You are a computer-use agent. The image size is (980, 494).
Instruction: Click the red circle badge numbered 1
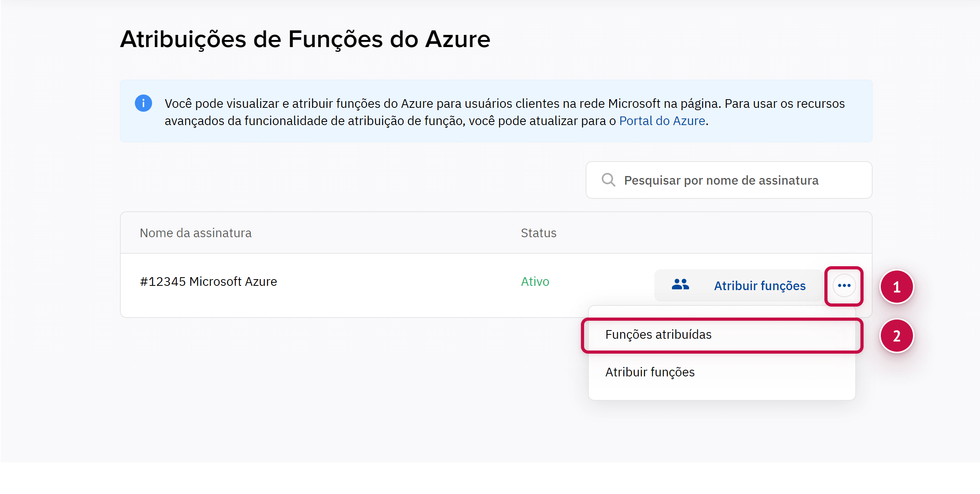(x=897, y=287)
